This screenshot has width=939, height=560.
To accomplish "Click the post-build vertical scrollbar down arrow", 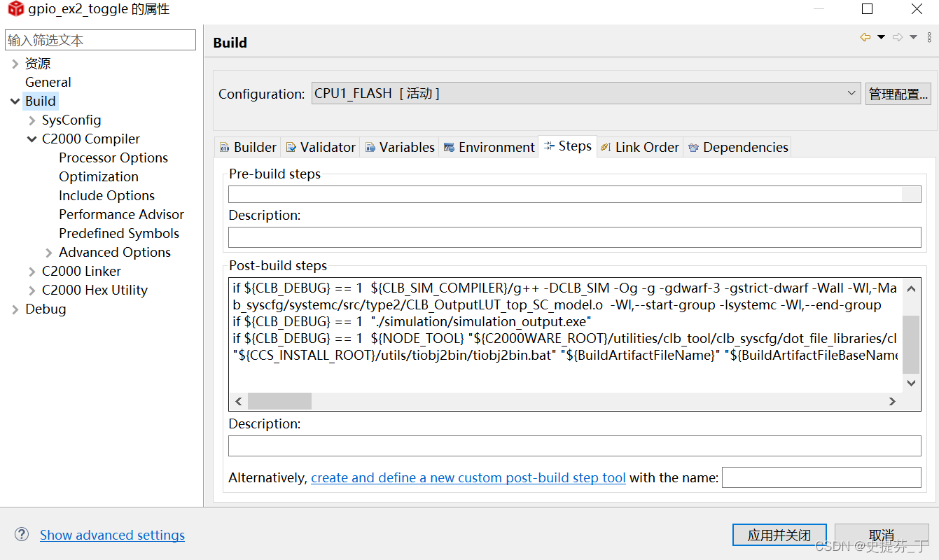I will pos(911,383).
